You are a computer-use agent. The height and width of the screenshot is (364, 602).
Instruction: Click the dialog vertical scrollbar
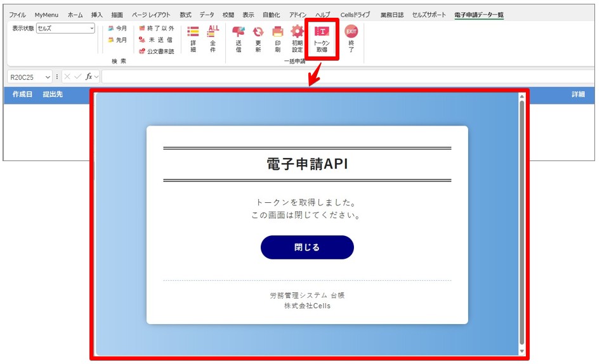522,223
